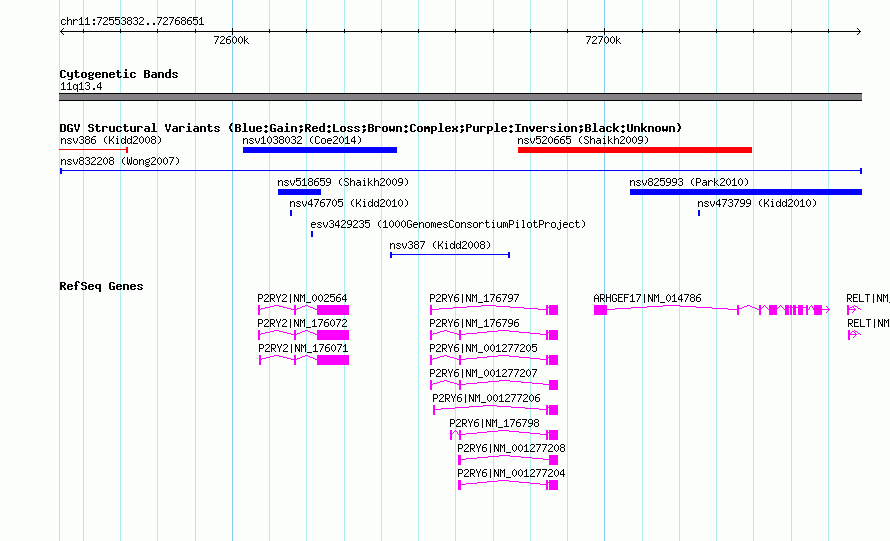The width and height of the screenshot is (890, 541).
Task: Select the nsv387 (Kidd2008) variant span
Action: coord(450,255)
